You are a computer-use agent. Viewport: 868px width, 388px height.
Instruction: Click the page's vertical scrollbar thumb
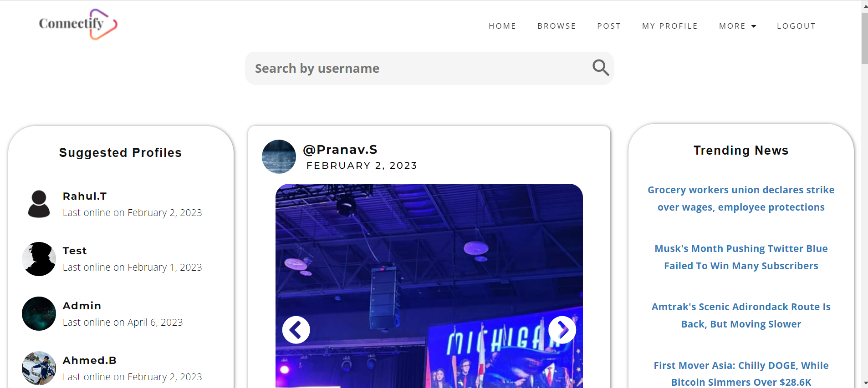tap(864, 38)
